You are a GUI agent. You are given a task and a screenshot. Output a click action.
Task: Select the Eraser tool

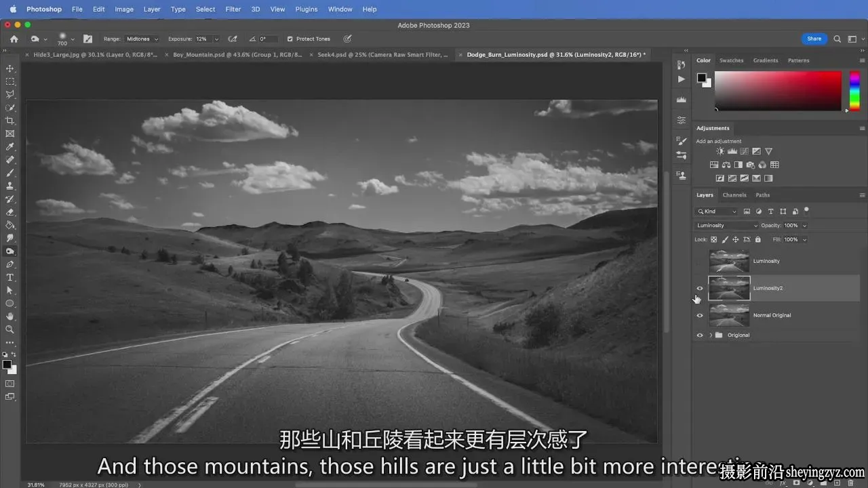pyautogui.click(x=10, y=212)
